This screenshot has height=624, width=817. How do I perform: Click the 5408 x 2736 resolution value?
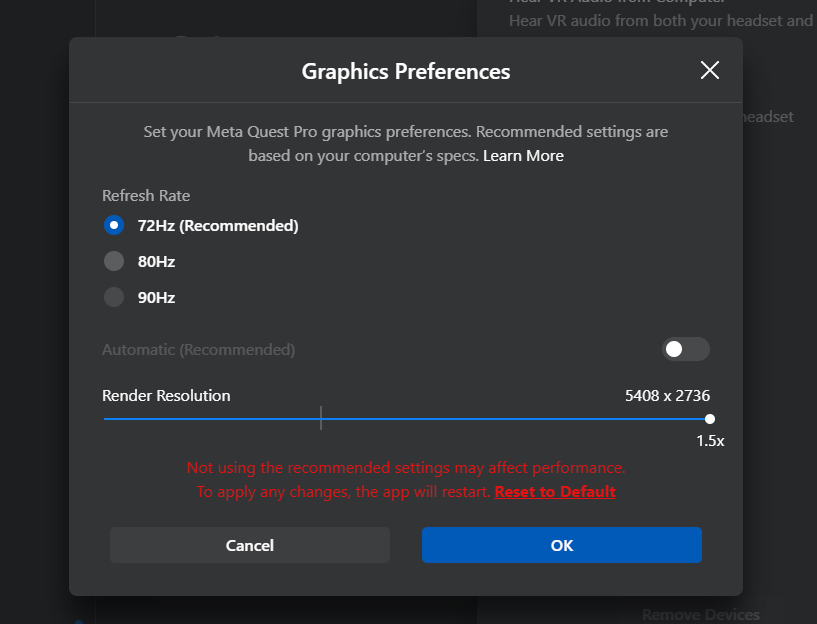tap(667, 395)
